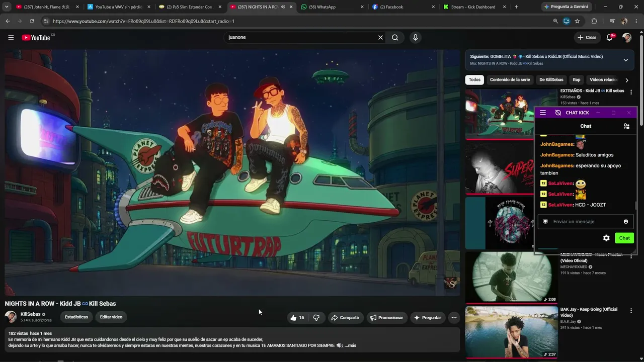Click the Editar video button
The image size is (644, 362).
click(x=111, y=317)
